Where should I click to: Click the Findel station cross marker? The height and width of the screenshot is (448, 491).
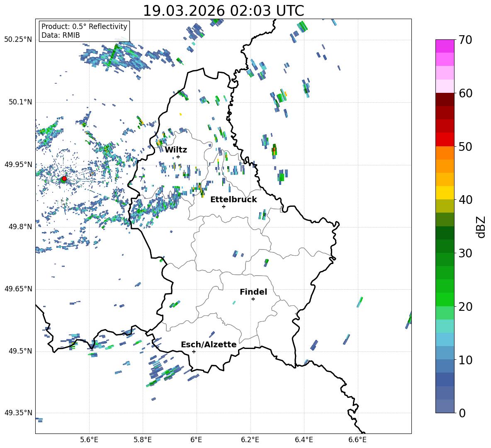coord(253,299)
